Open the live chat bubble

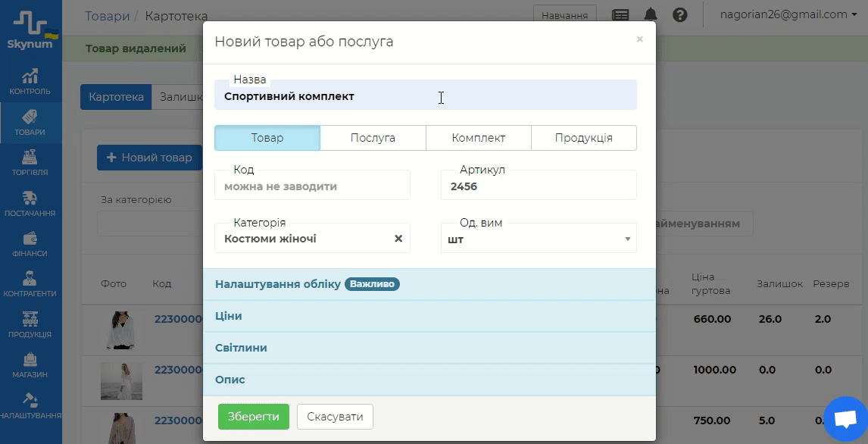(x=844, y=418)
